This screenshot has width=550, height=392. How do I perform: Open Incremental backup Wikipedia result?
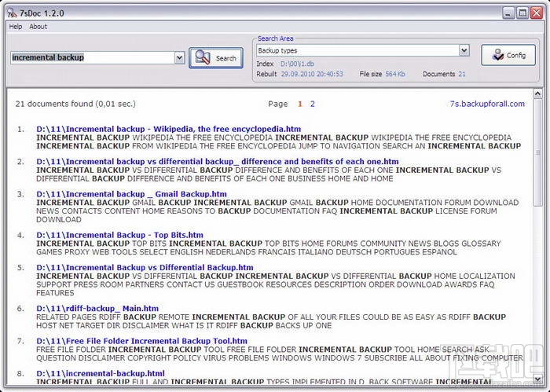tap(168, 129)
